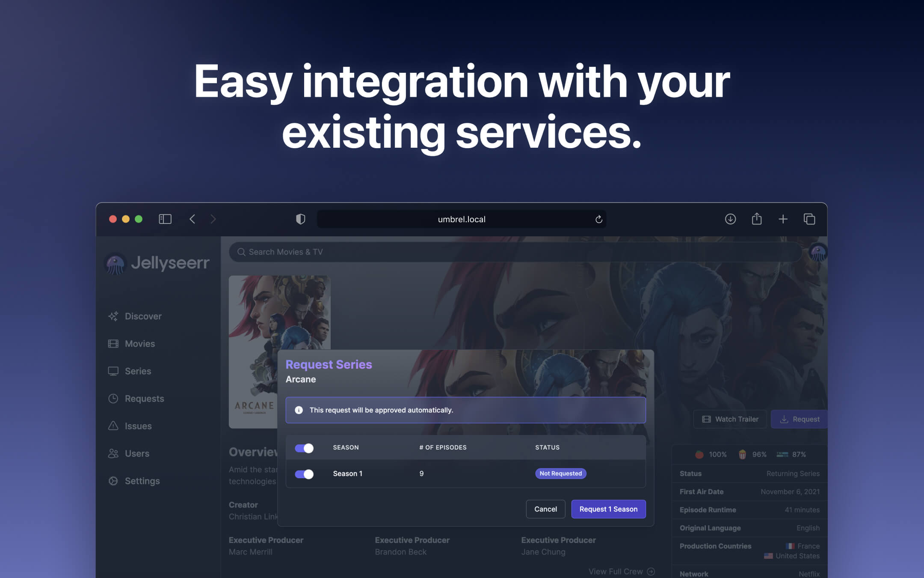Click the Discover navigation icon
This screenshot has width=924, height=578.
[114, 316]
